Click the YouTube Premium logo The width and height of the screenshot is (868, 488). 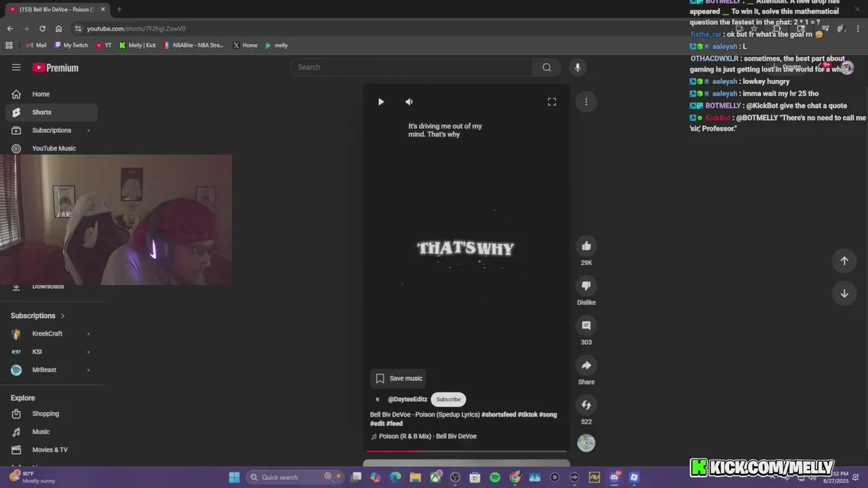click(x=56, y=68)
